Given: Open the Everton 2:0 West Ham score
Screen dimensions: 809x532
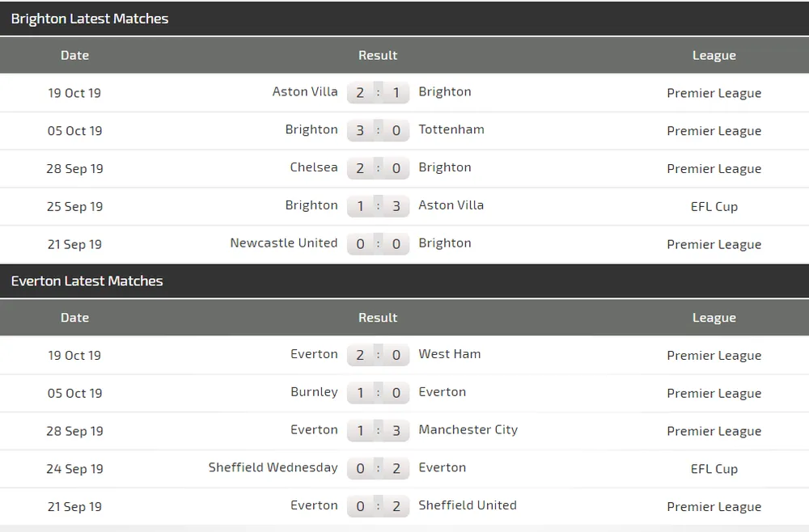Looking at the screenshot, I should click(378, 354).
